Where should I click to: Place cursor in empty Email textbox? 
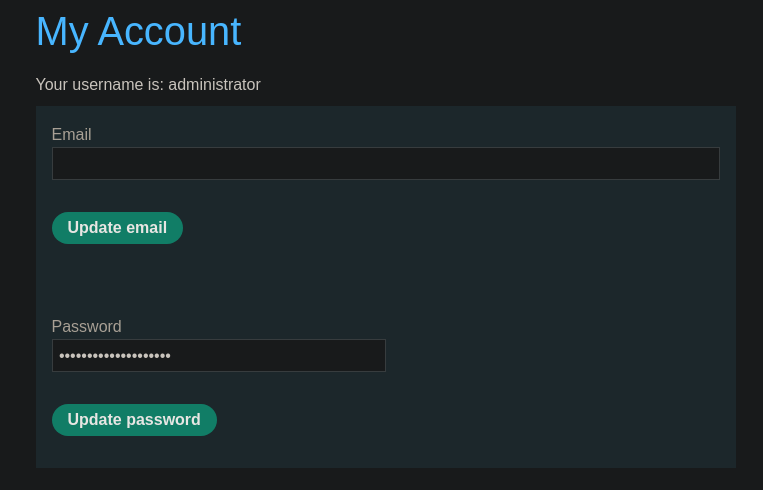(x=385, y=164)
